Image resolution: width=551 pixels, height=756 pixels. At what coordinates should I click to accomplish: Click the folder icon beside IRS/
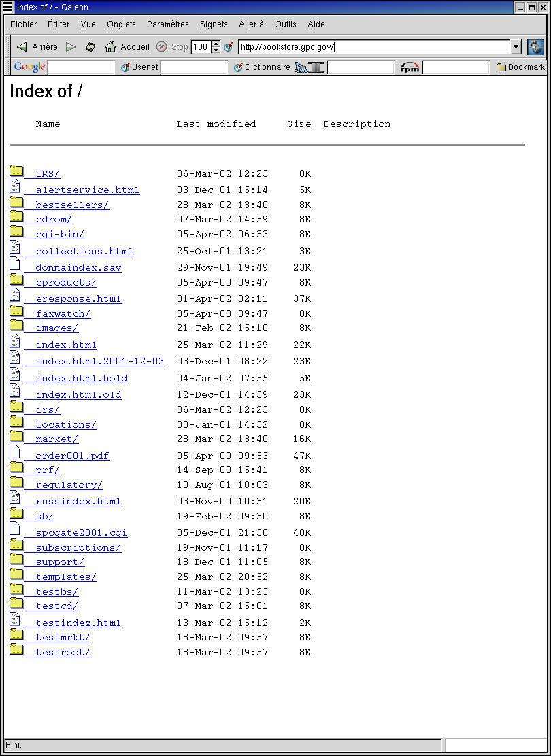[16, 171]
